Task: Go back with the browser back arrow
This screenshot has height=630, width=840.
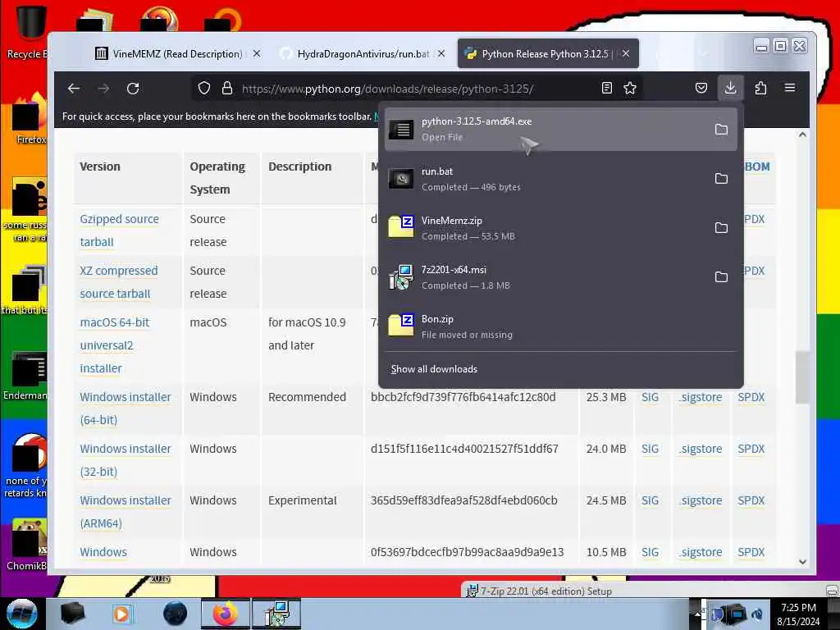Action: (x=74, y=89)
